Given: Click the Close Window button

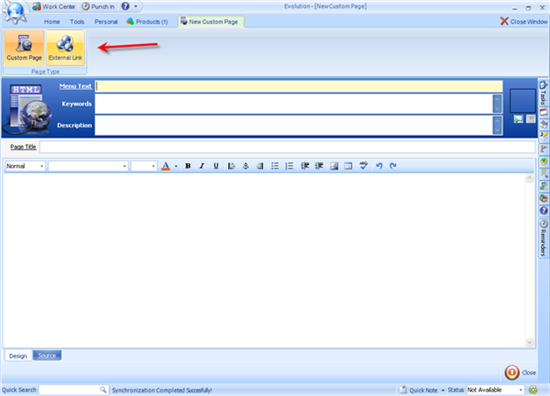Looking at the screenshot, I should (523, 22).
